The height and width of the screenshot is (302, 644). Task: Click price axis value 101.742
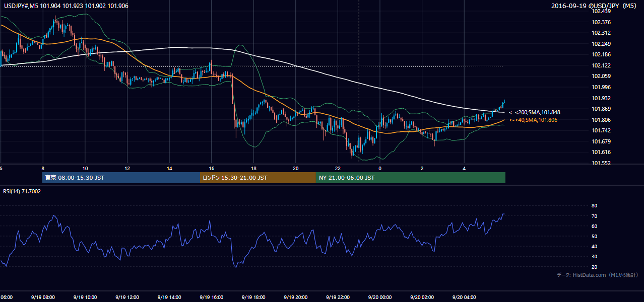[601, 130]
